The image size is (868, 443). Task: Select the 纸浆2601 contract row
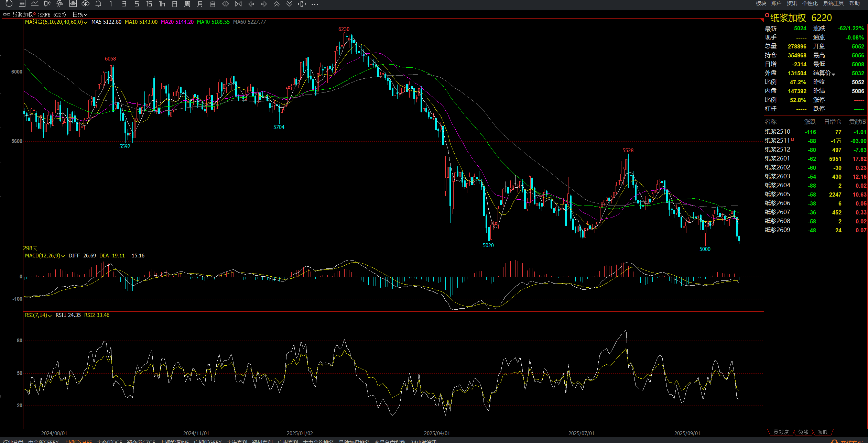coord(778,158)
